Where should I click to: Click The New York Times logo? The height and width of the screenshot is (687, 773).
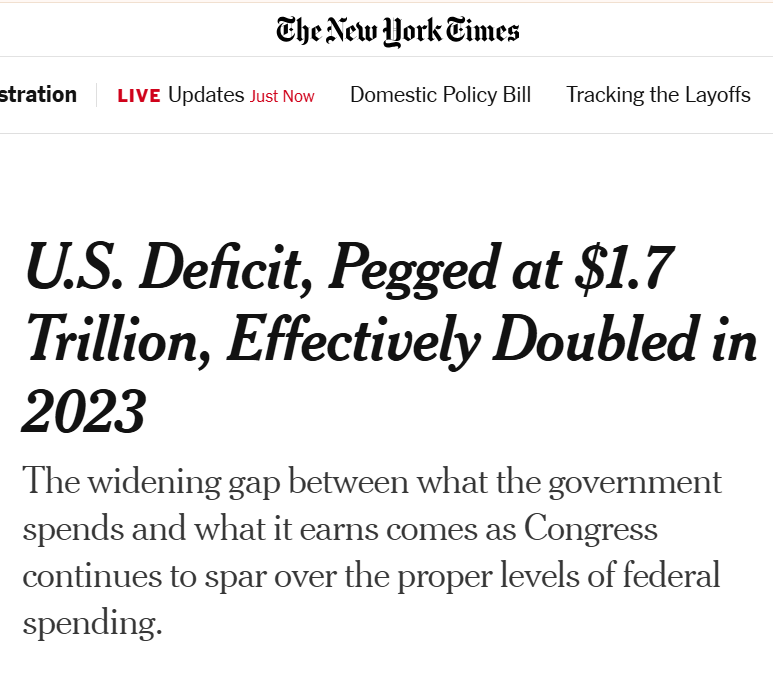pos(398,30)
